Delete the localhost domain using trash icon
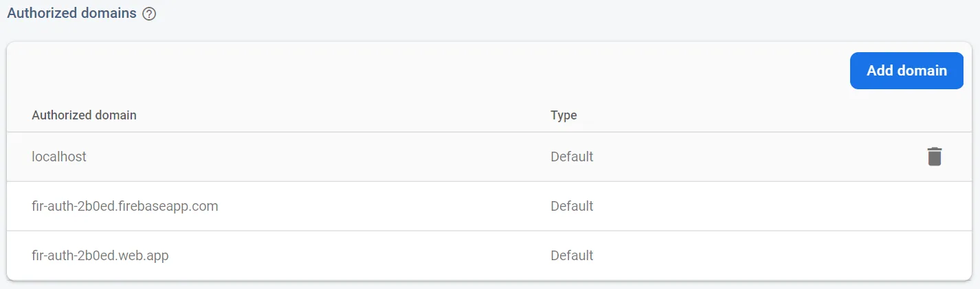Screen dimensions: 980x289 tap(934, 157)
